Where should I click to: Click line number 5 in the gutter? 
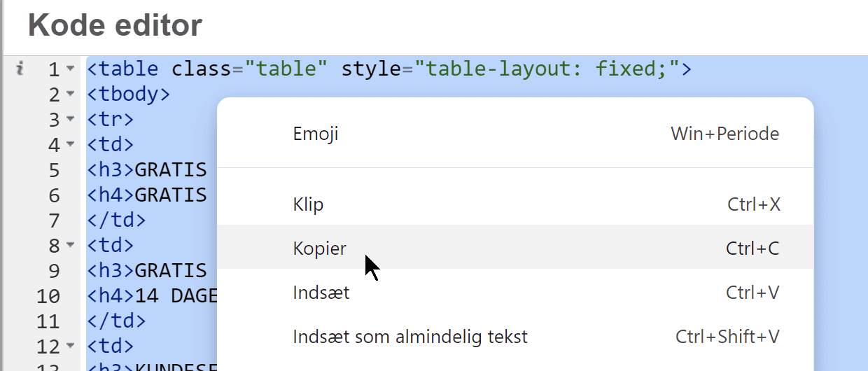[x=55, y=170]
